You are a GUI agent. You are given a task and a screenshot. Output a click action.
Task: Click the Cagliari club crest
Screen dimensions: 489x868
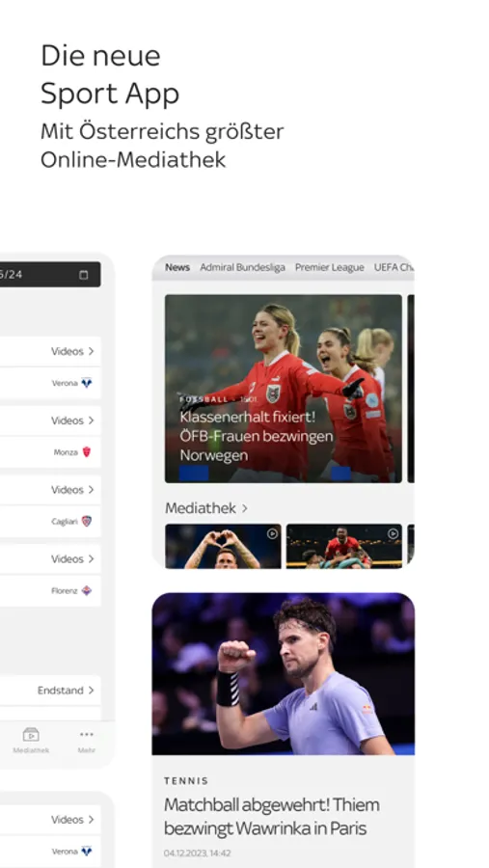point(87,522)
